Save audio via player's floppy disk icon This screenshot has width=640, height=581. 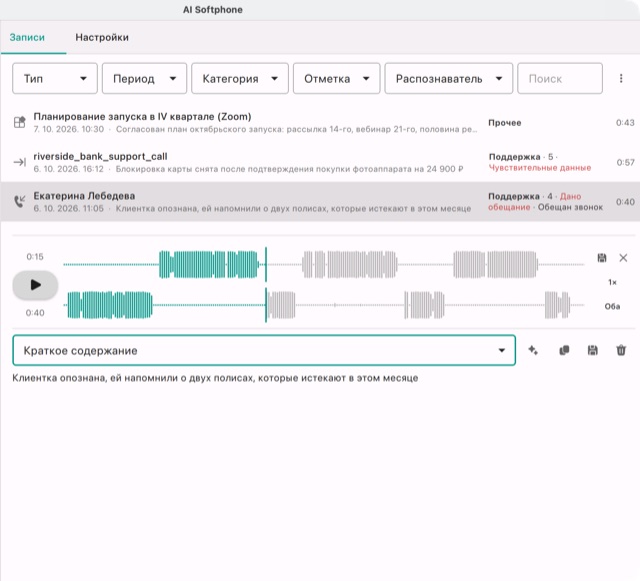tap(602, 258)
